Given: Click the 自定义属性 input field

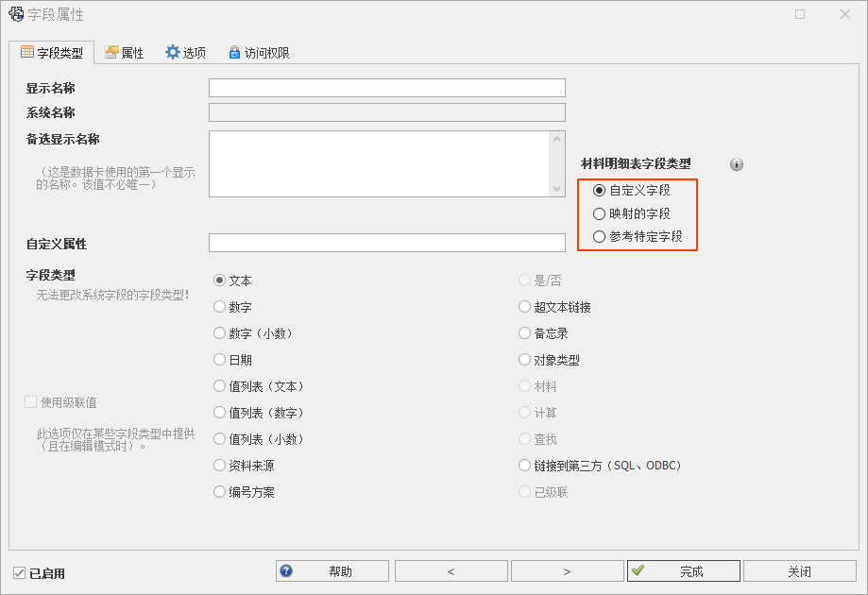Looking at the screenshot, I should pos(387,243).
